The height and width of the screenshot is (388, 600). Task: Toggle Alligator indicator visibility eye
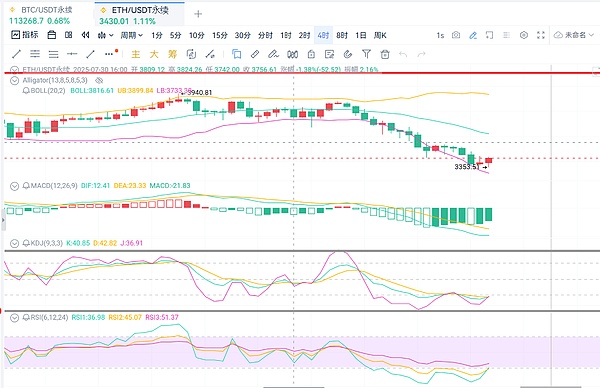(99, 80)
